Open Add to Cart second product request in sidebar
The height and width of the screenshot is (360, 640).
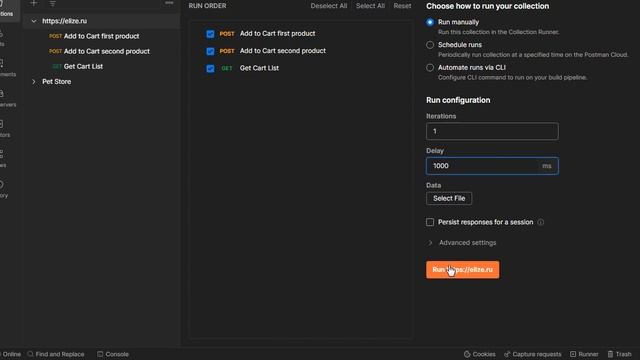click(100, 51)
